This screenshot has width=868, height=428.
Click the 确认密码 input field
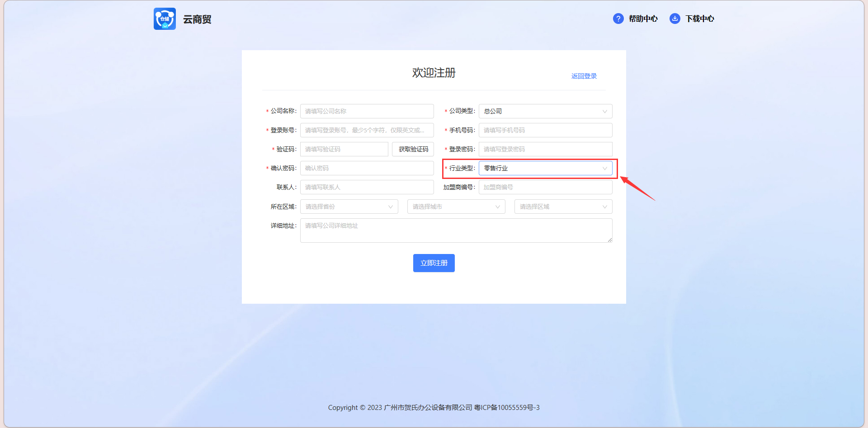click(x=367, y=168)
